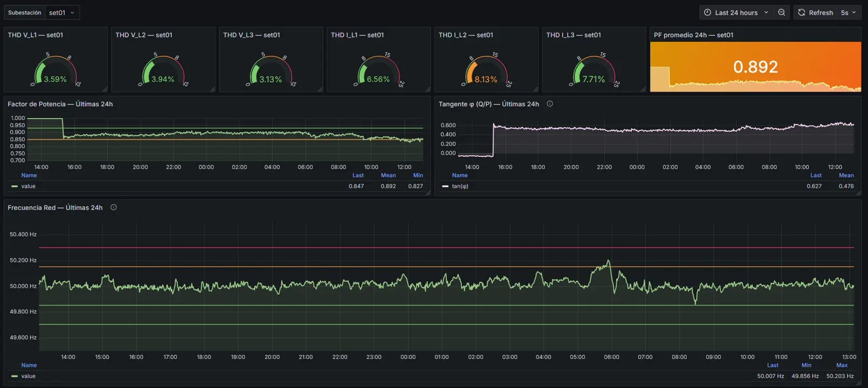Click the green series color in Factor de Potencia legend
The height and width of the screenshot is (388, 868).
[15, 186]
